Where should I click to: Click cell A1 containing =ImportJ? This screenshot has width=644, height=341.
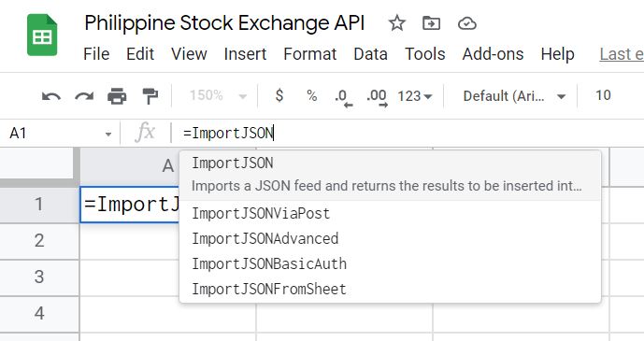131,205
